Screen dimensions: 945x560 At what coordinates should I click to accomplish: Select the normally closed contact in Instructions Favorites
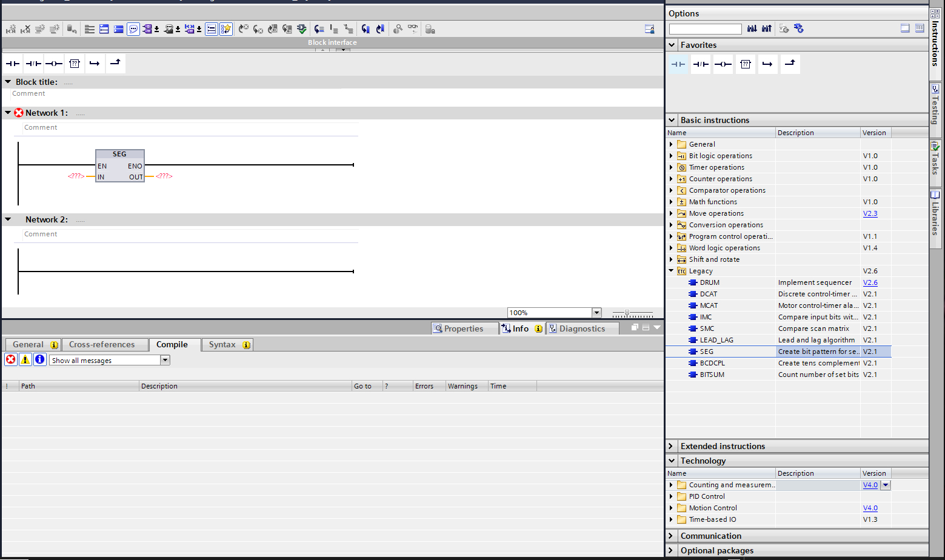pos(701,64)
